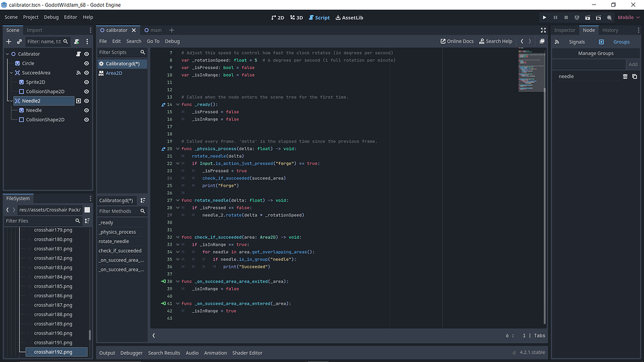Screen dimensions: 644x362
Task: Open the script attached to Calibrator node
Action: point(79,54)
